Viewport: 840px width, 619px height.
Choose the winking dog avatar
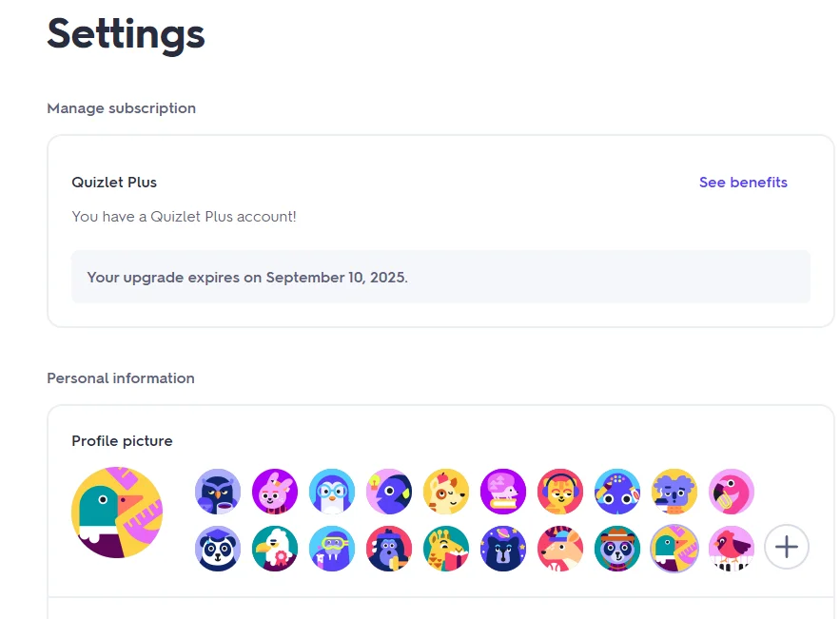coord(446,492)
